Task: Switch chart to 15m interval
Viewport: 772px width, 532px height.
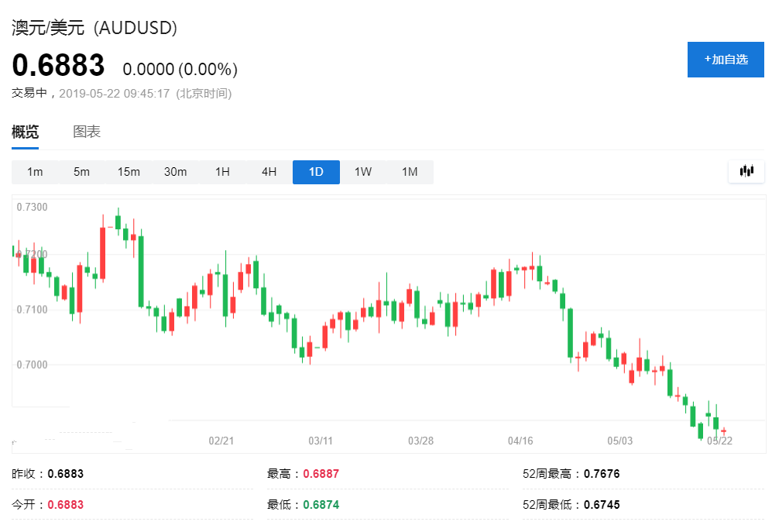Action: point(129,172)
